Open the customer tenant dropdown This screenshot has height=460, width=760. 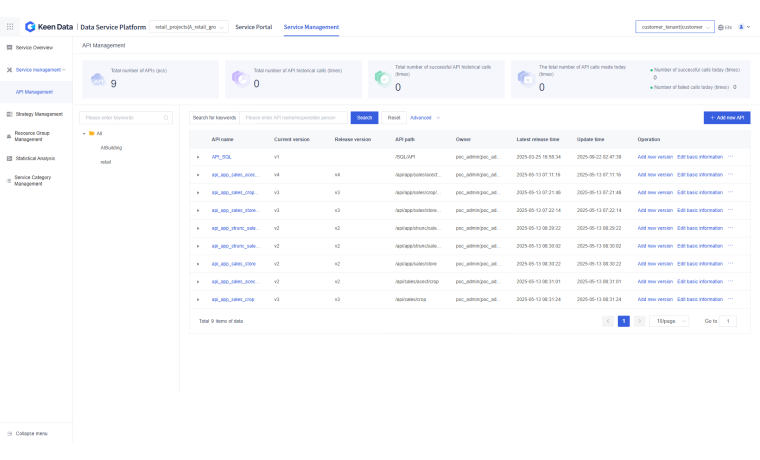(x=675, y=27)
